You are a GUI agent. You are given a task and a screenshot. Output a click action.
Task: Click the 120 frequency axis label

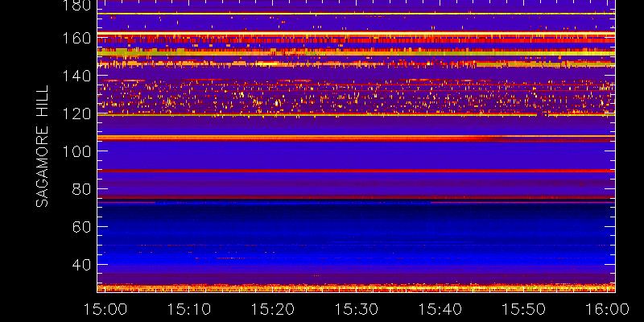point(76,114)
